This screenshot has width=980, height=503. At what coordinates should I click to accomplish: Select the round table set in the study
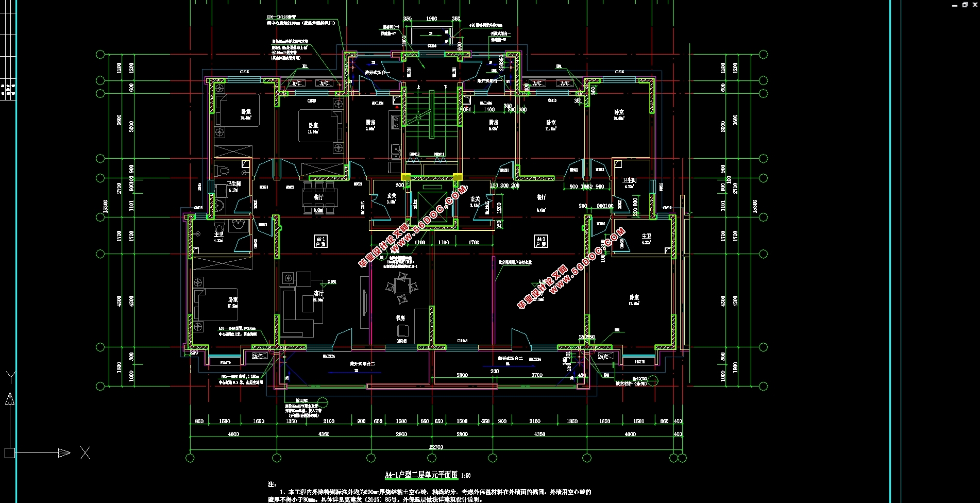(x=401, y=289)
